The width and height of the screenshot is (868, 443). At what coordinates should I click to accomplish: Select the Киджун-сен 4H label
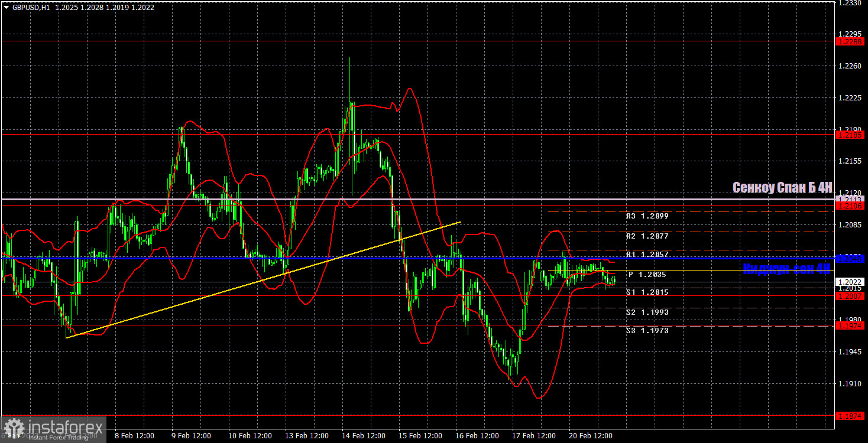point(786,269)
